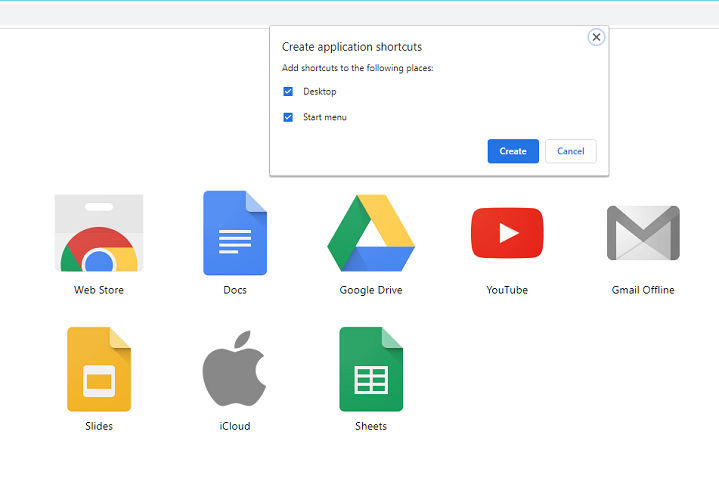The width and height of the screenshot is (719, 500).
Task: Click the Gmail Offline label
Action: 643,290
